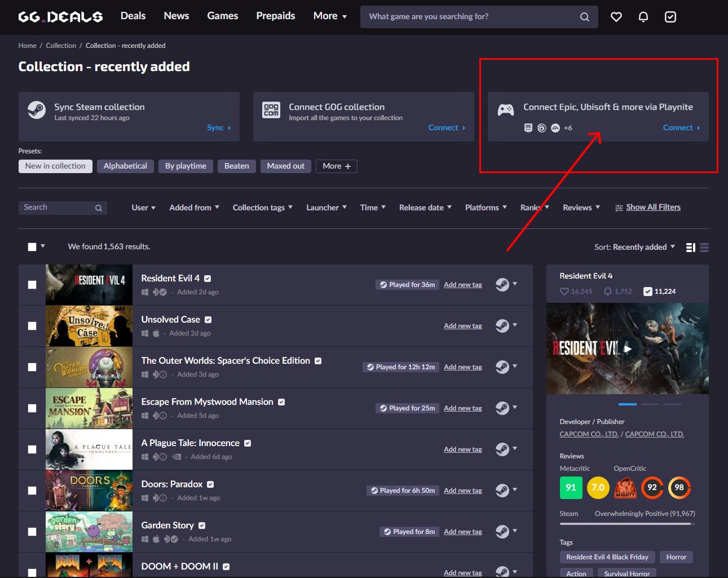The image size is (728, 578).
Task: Switch to detailed list view icon
Action: tap(690, 248)
